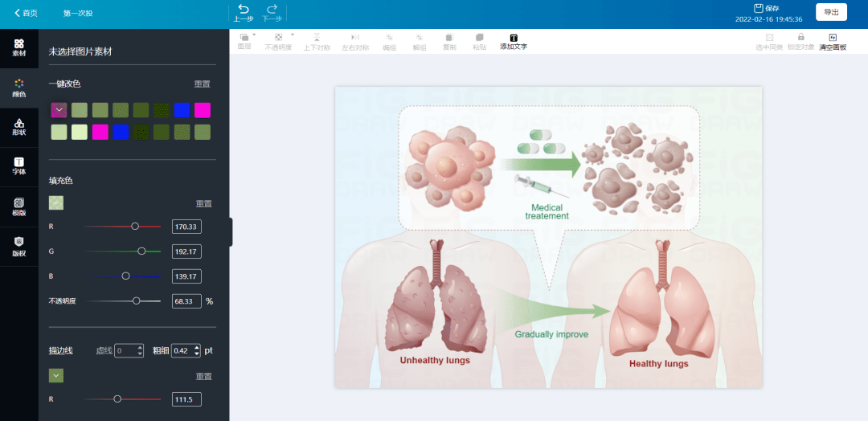Image resolution: width=868 pixels, height=421 pixels.
Task: Open the 字体 font panel
Action: [18, 166]
